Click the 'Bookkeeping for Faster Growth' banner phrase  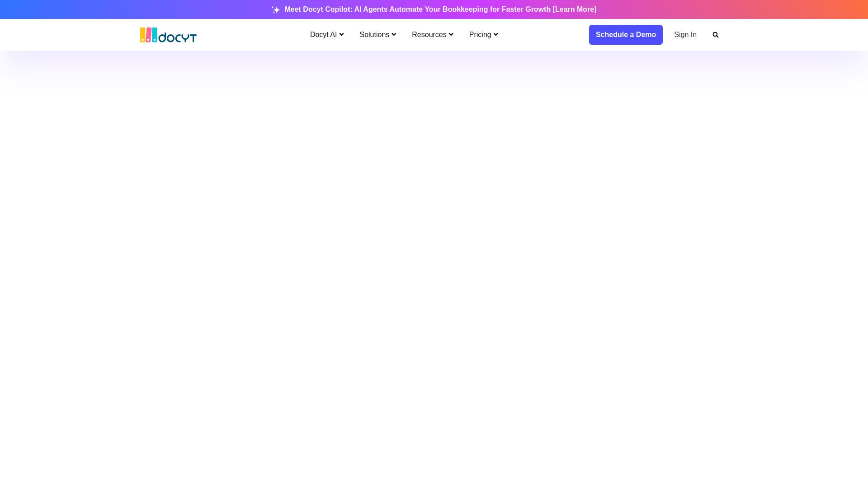pos(496,9)
